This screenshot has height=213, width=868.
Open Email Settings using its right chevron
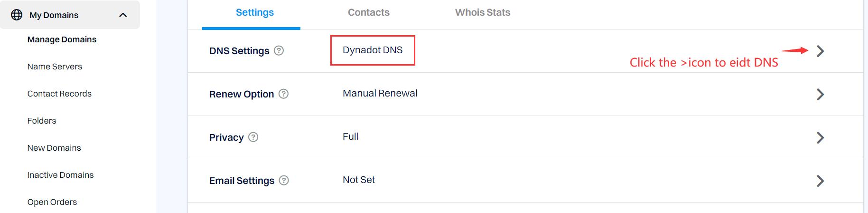[820, 181]
